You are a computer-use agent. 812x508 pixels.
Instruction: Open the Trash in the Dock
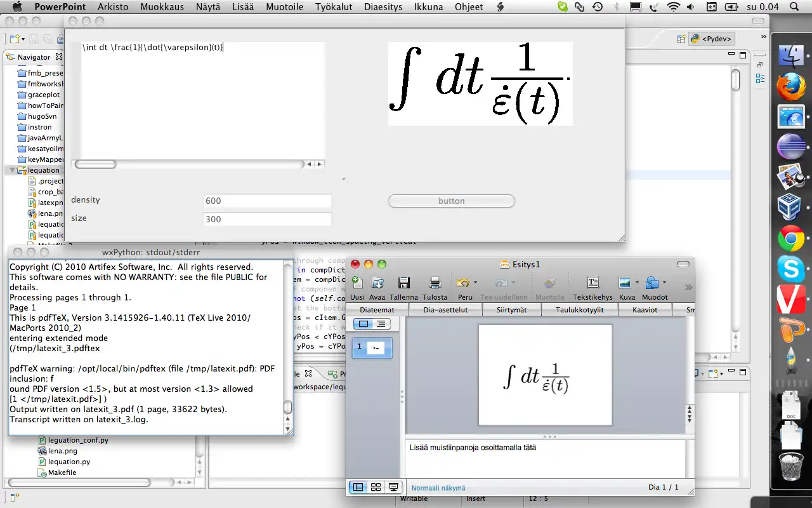[x=790, y=466]
